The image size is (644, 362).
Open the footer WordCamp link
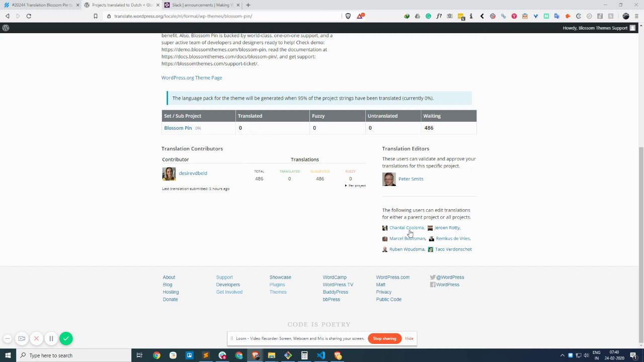point(335,277)
